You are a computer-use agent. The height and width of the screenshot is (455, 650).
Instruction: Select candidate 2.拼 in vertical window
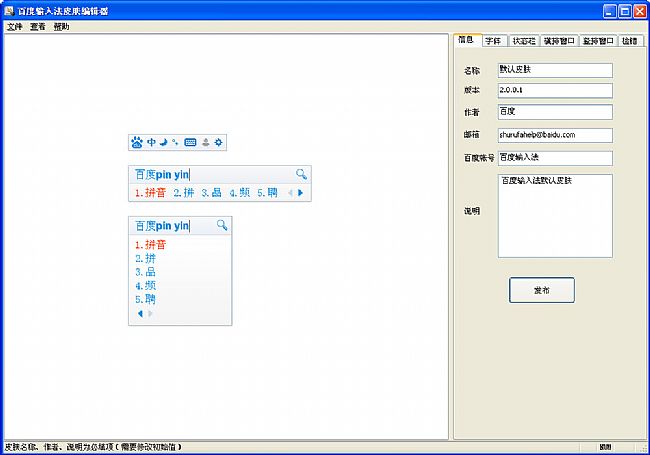(x=145, y=259)
